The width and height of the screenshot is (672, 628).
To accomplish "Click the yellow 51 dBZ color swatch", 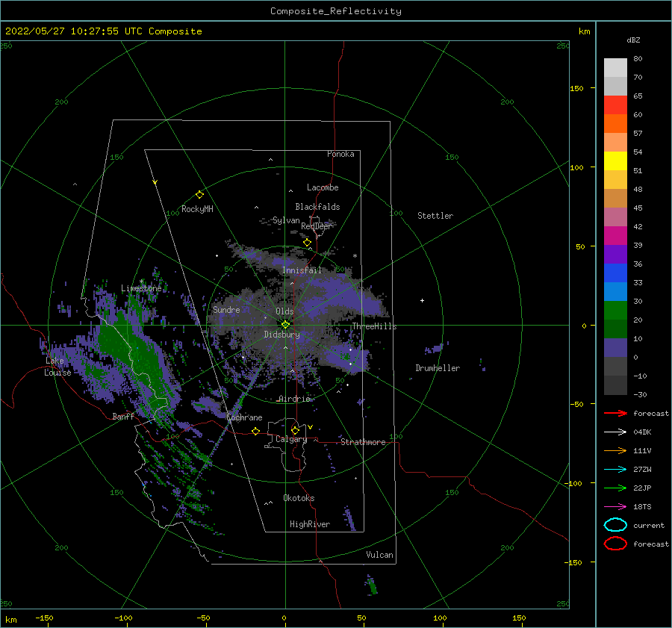I will pyautogui.click(x=615, y=161).
